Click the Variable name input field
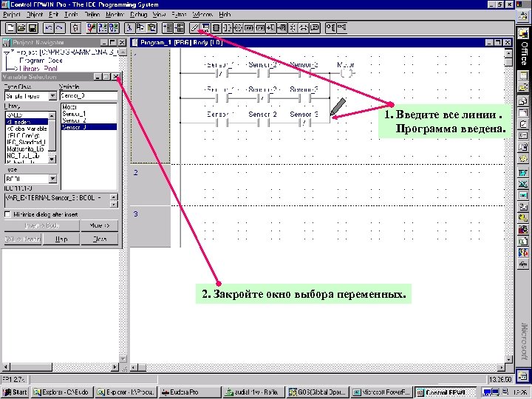532x399 pixels. pos(89,95)
